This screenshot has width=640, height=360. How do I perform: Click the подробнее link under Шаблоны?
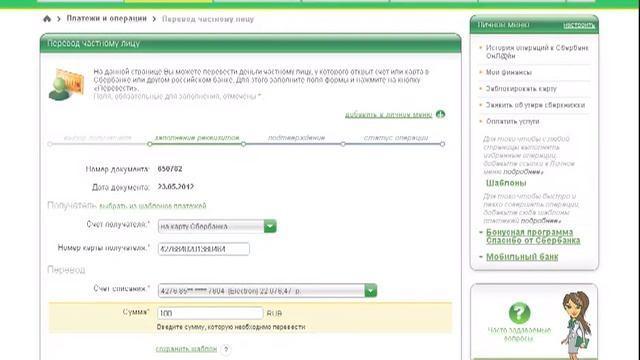(x=541, y=221)
